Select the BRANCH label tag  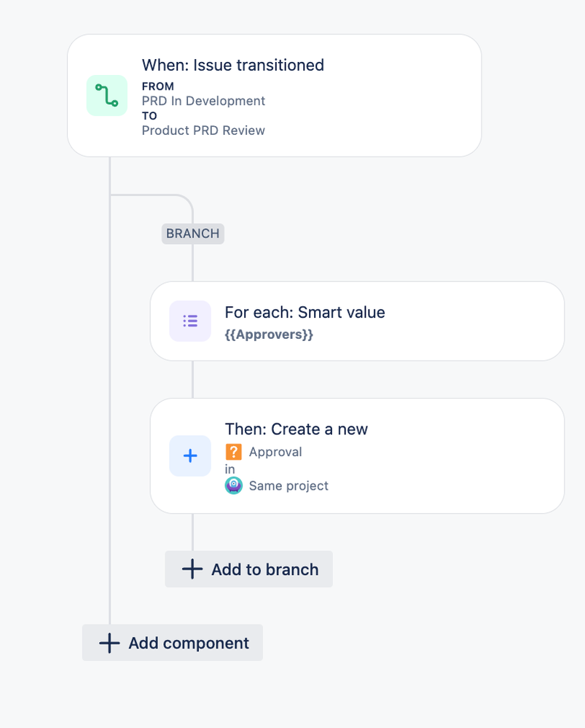192,233
